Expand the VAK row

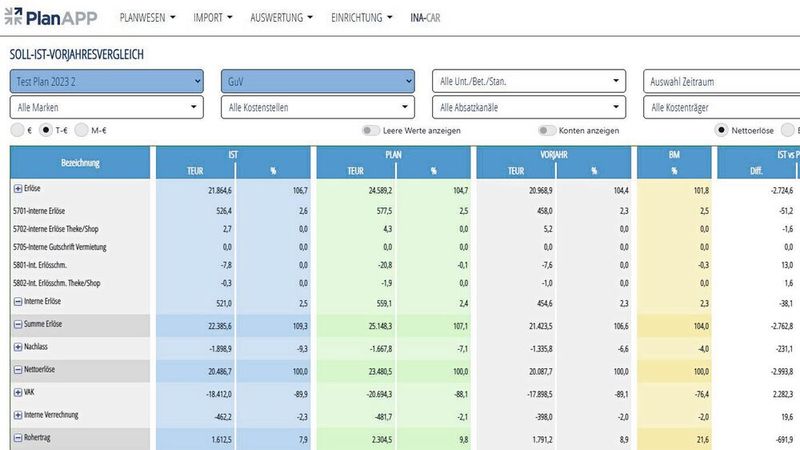coord(18,392)
